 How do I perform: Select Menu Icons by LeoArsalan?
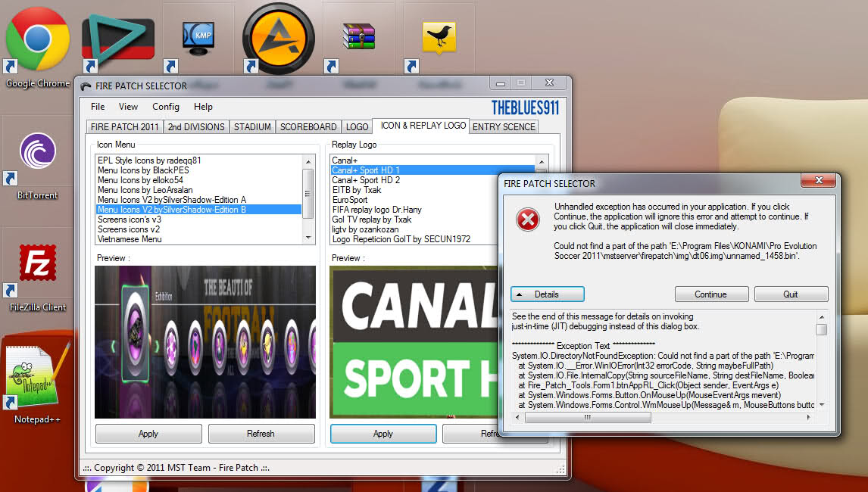pos(198,190)
